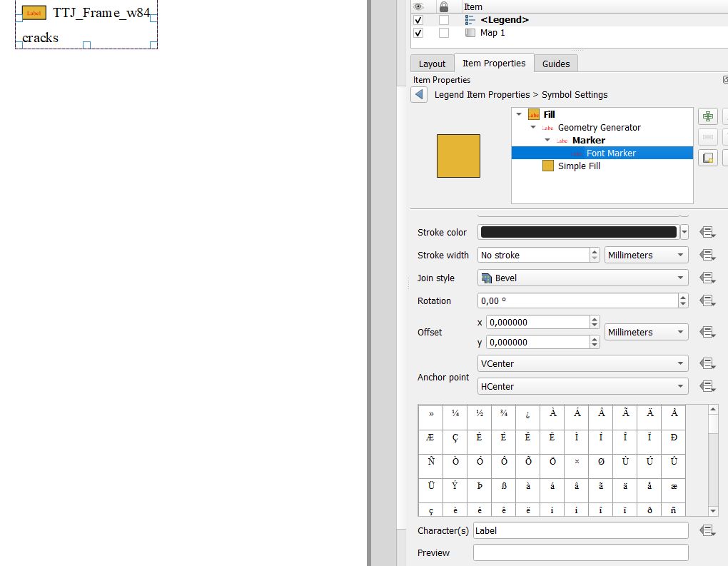Click the black Stroke color swatch
The width and height of the screenshot is (728, 566).
point(579,232)
